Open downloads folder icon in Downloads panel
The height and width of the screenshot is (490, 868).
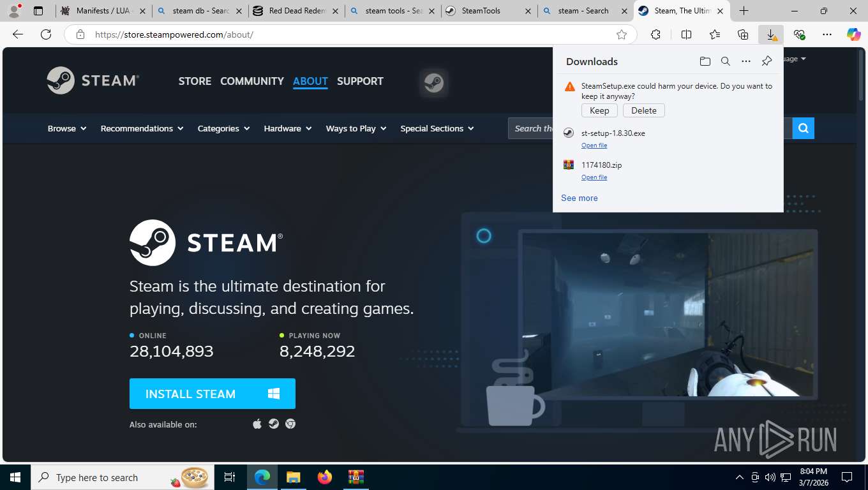[x=705, y=61]
